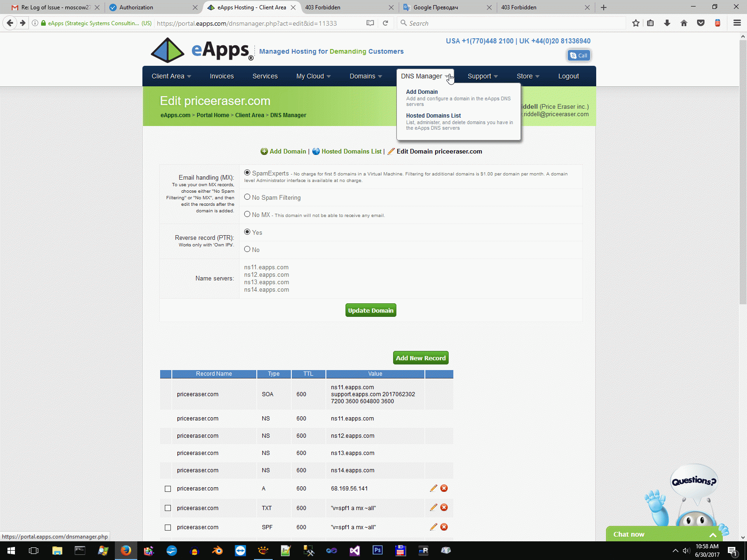The image size is (747, 560).
Task: Save page to Pocket icon
Action: (x=701, y=23)
